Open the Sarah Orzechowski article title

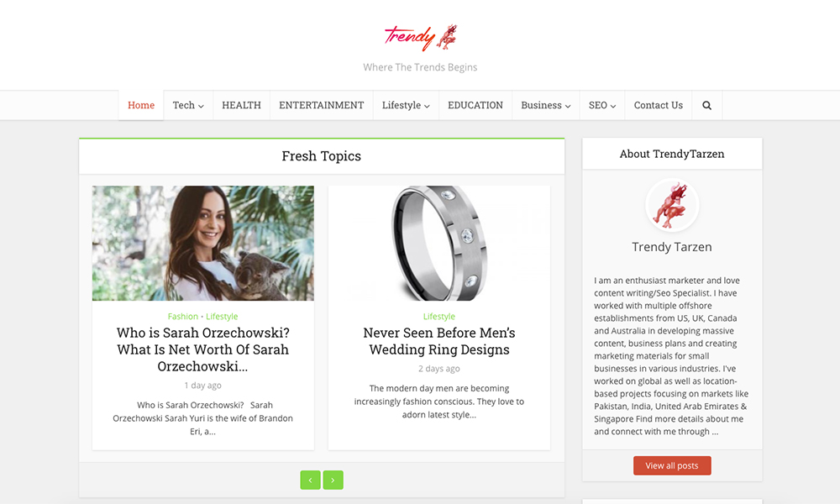203,349
